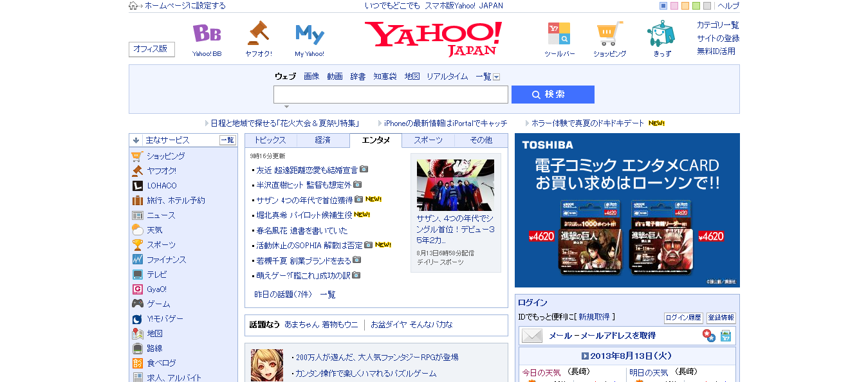Choose the gray page color swatch
Viewport: 868px width, 382px height.
click(707, 6)
